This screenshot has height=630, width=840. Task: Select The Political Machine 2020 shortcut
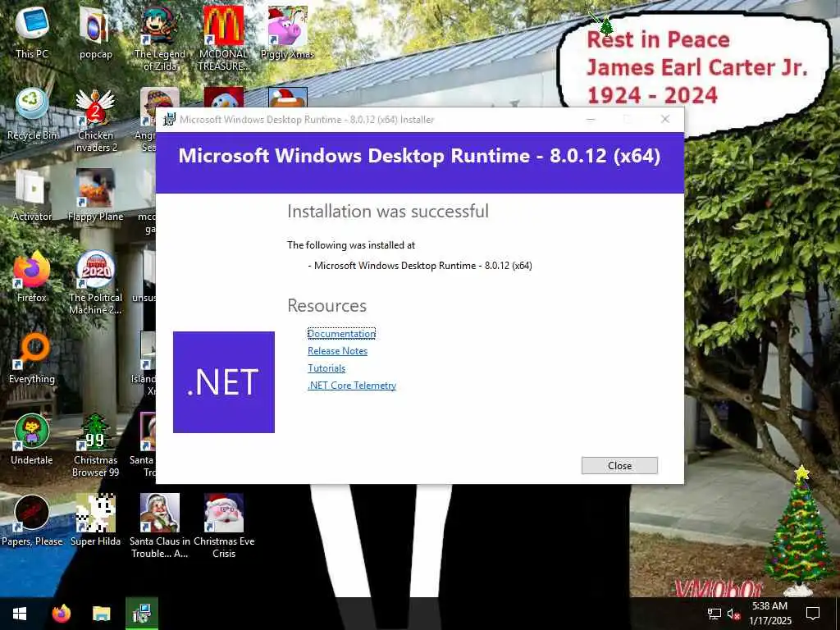95,282
